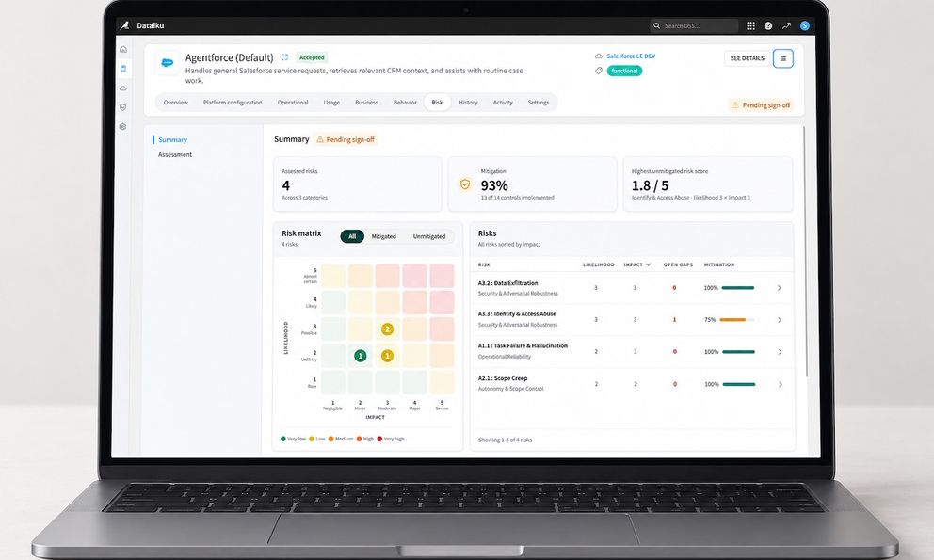Click the Highest unmitigated risk score card
Viewport: 934px width, 560px height.
click(708, 184)
